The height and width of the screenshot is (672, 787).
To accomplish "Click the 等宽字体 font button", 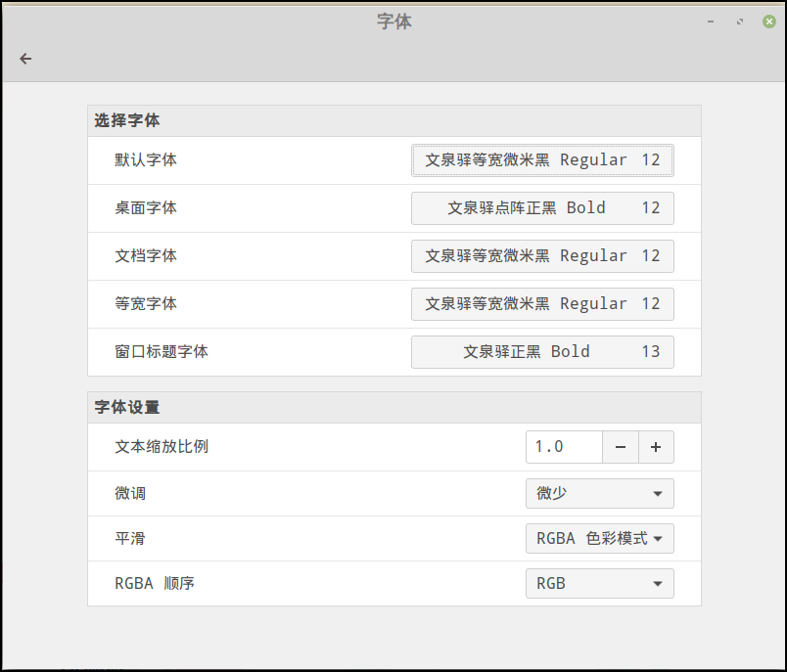I will click(542, 303).
